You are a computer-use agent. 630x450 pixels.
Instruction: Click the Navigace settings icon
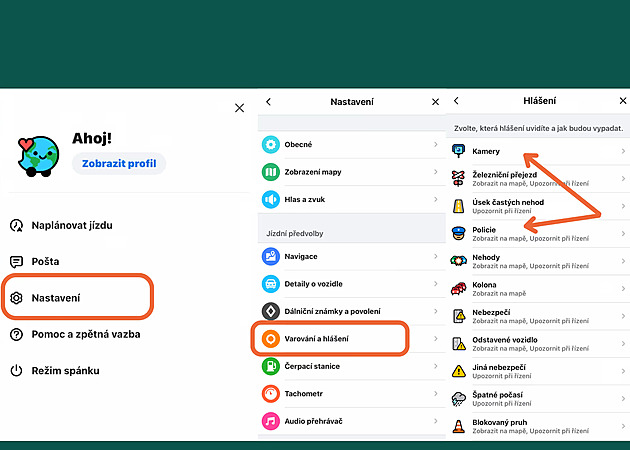coord(270,256)
